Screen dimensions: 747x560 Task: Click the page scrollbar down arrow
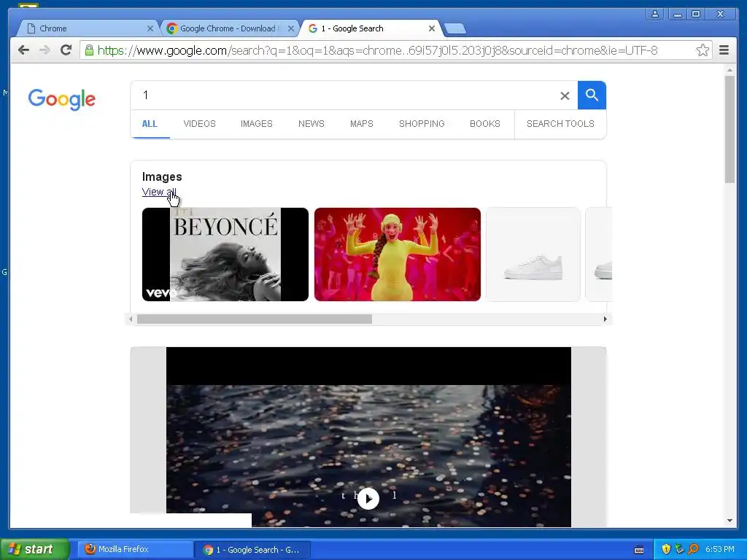[x=729, y=521]
